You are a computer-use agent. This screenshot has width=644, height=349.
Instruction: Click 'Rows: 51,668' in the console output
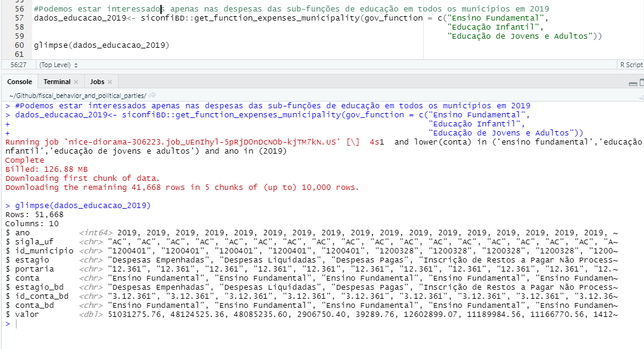click(34, 214)
